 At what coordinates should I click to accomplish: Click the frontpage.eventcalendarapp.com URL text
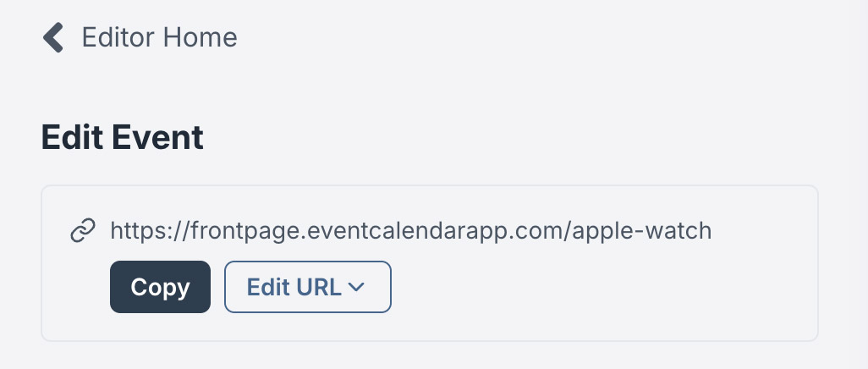[411, 230]
